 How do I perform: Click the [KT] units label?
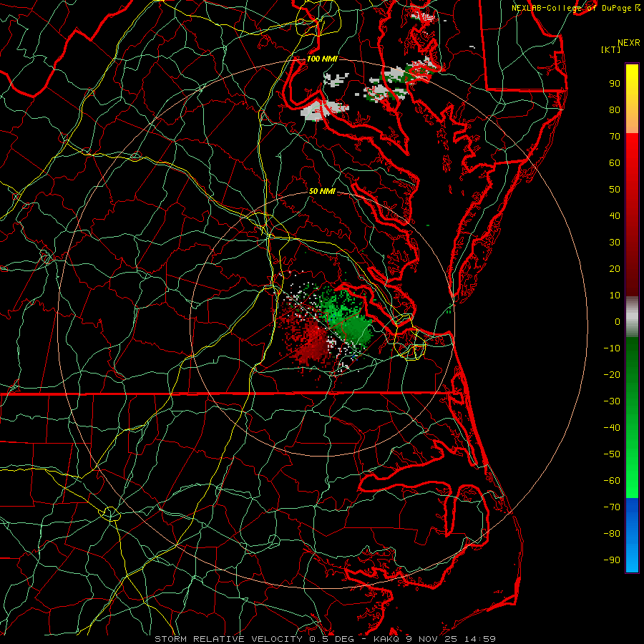coord(610,49)
